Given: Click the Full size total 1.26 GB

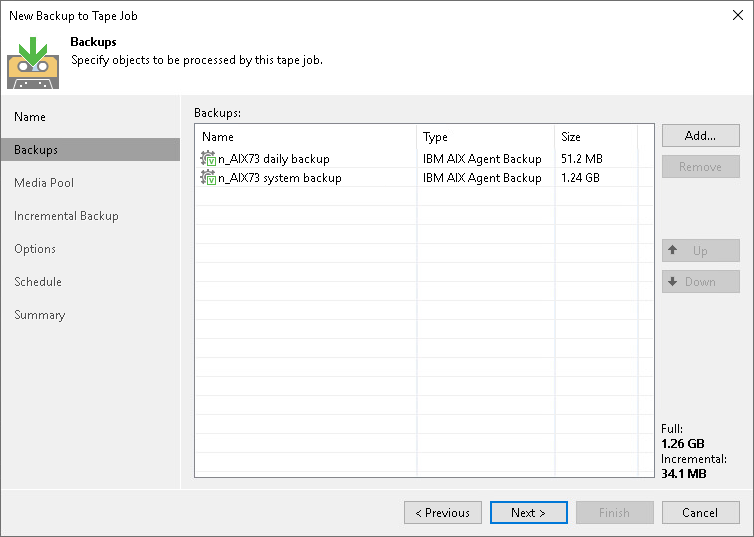Looking at the screenshot, I should click(x=682, y=443).
